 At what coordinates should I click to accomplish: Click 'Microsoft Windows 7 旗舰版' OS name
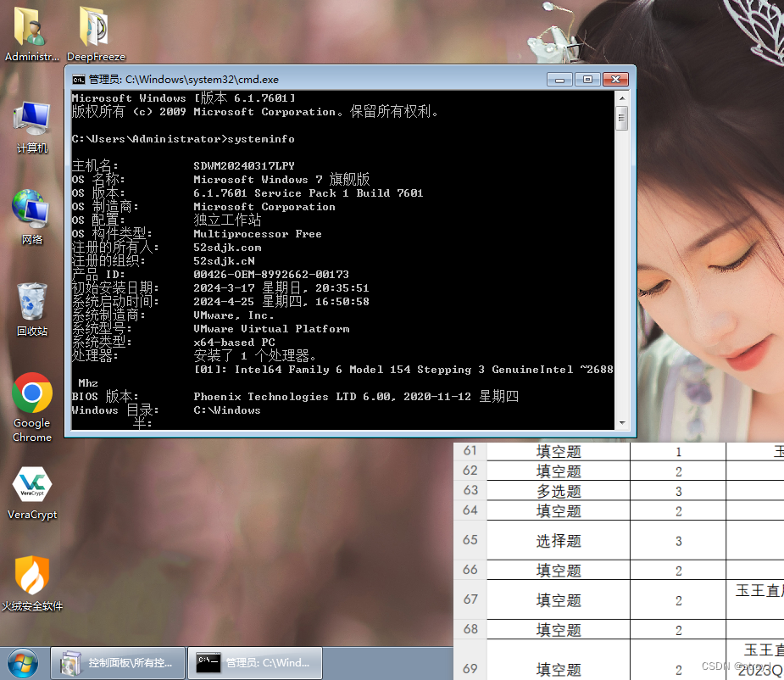coord(281,179)
